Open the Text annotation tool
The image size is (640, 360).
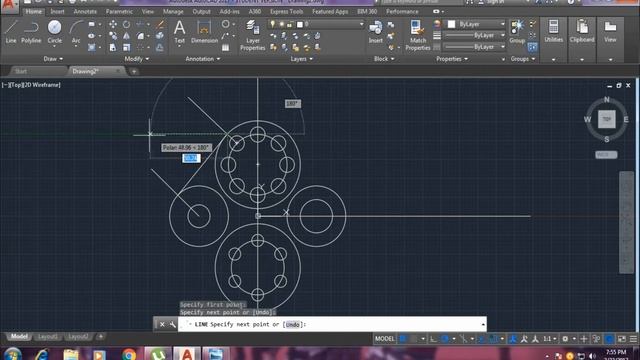(179, 32)
